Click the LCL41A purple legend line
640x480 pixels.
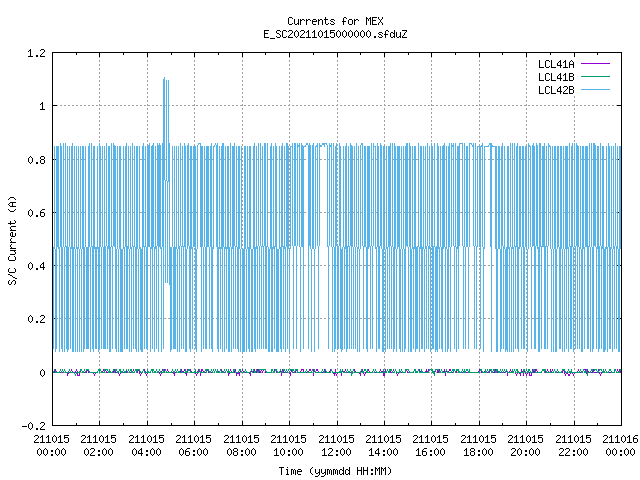coord(595,64)
